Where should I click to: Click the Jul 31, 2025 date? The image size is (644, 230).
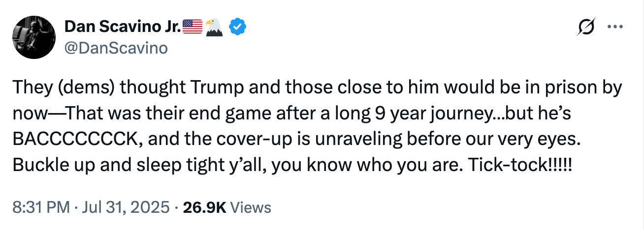[125, 207]
